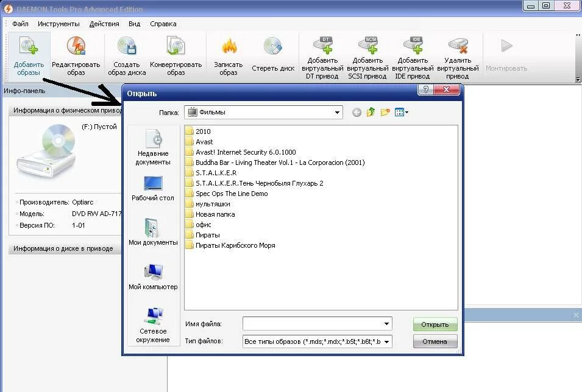Click the firmware version 1-01 value
582x392 pixels.
79,225
